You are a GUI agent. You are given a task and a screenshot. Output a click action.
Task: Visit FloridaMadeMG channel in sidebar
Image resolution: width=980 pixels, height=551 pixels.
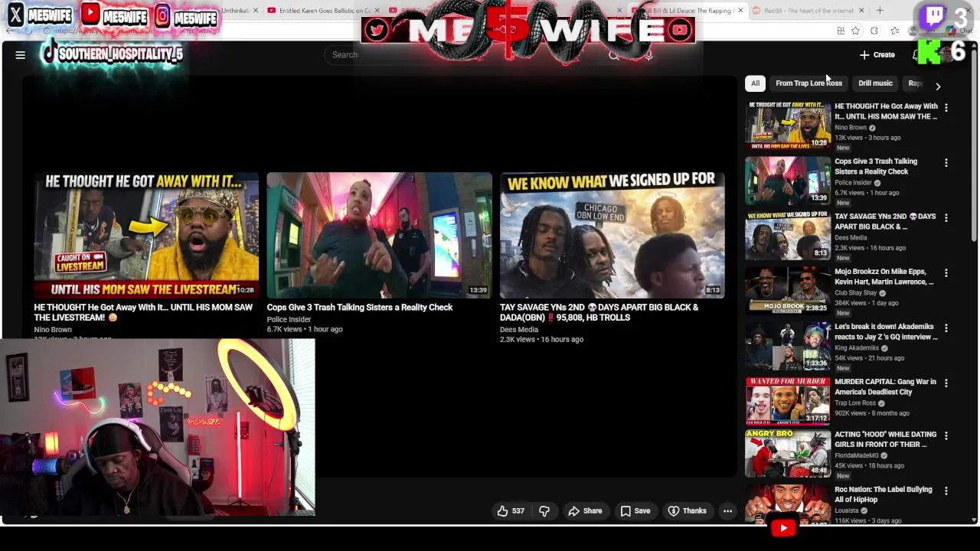pos(857,456)
